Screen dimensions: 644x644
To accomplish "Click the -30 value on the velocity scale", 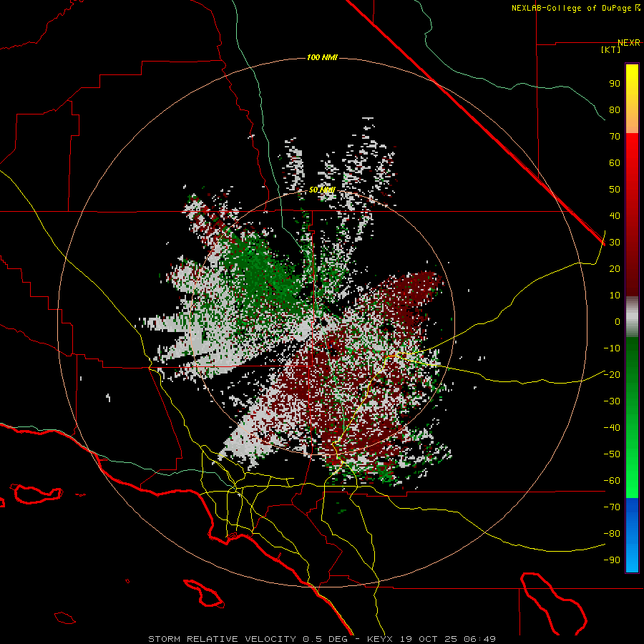I will point(612,401).
